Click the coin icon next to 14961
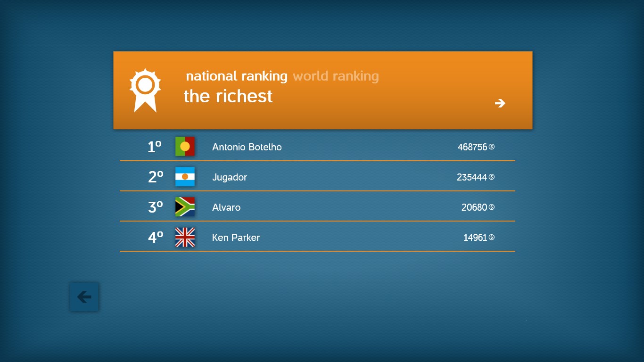Image resolution: width=644 pixels, height=362 pixels. [492, 237]
